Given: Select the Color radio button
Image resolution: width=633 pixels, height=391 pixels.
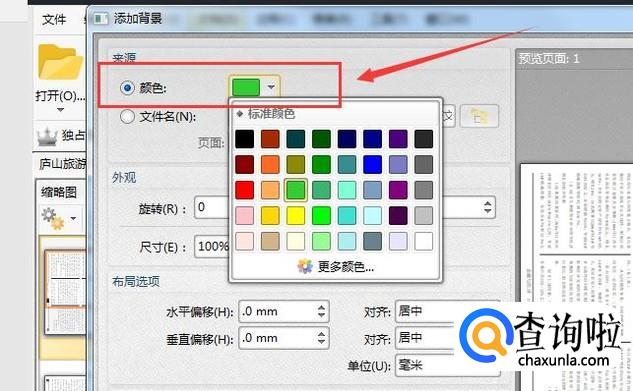Looking at the screenshot, I should 127,88.
